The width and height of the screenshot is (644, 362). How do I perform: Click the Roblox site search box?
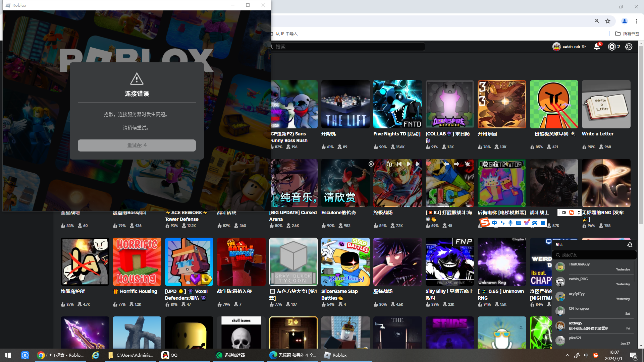348,47
